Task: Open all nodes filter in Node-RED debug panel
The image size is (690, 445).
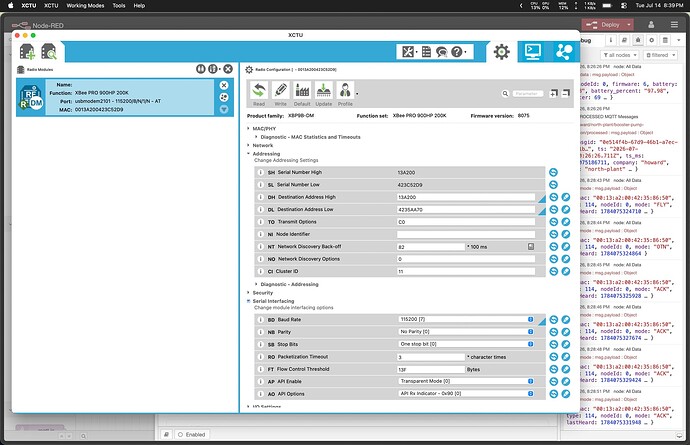Action: 620,55
